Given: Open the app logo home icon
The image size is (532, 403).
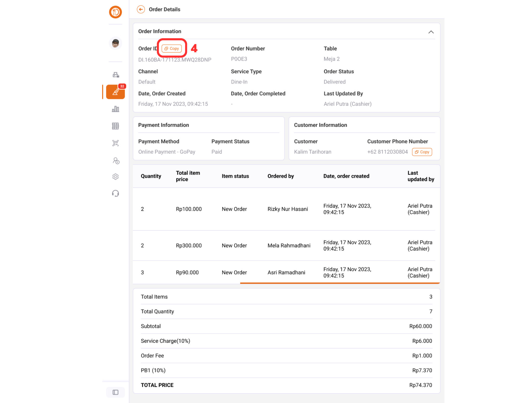Looking at the screenshot, I should pyautogui.click(x=115, y=12).
